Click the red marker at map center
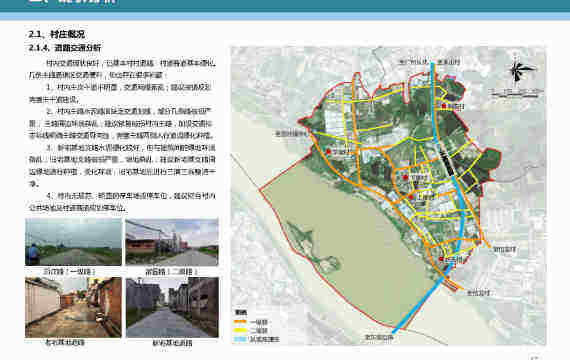The height and width of the screenshot is (360, 570). [405, 177]
